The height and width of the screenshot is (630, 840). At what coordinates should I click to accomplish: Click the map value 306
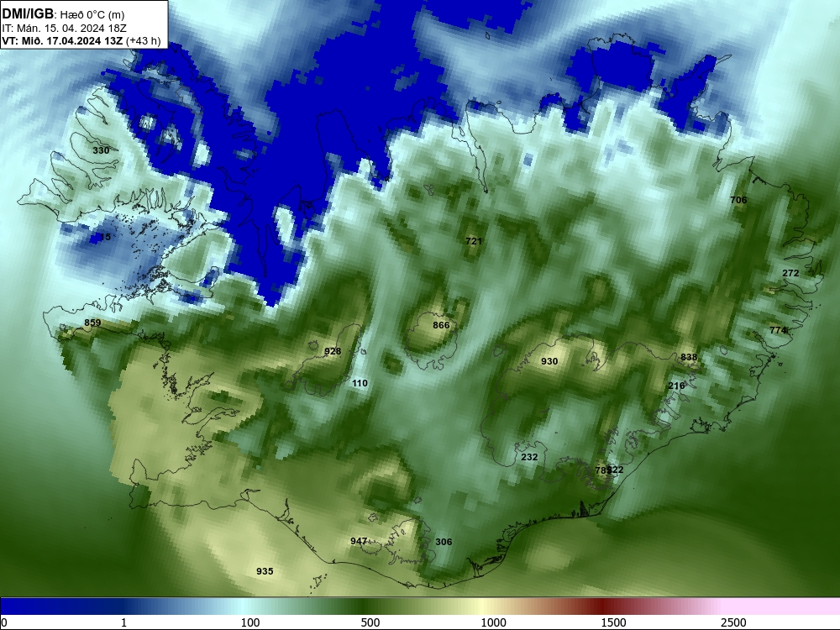coord(444,542)
